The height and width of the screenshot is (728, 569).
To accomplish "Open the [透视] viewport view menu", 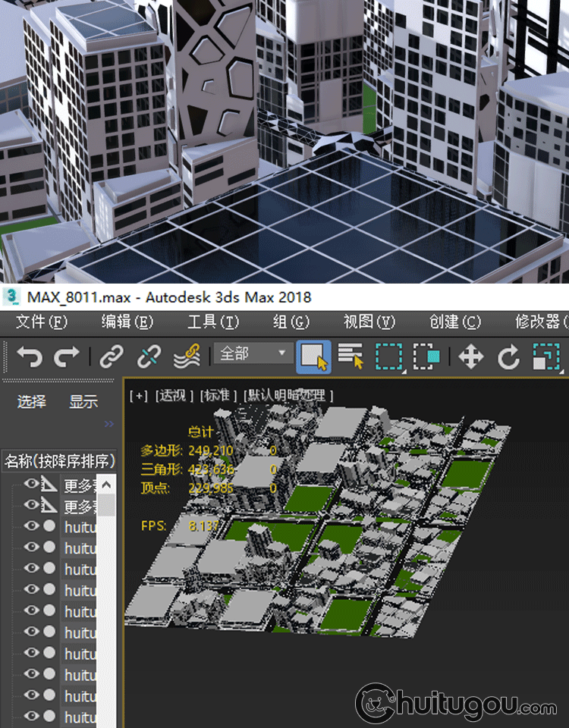I will 175,395.
